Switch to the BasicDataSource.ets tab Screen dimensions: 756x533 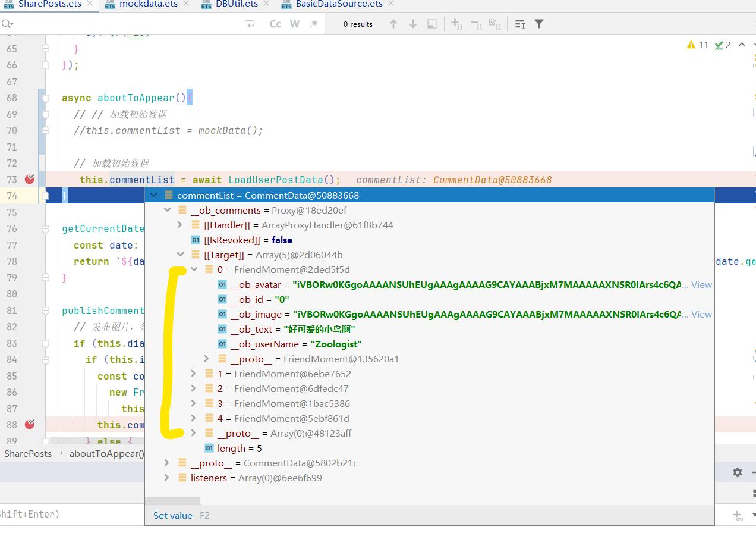pyautogui.click(x=339, y=4)
